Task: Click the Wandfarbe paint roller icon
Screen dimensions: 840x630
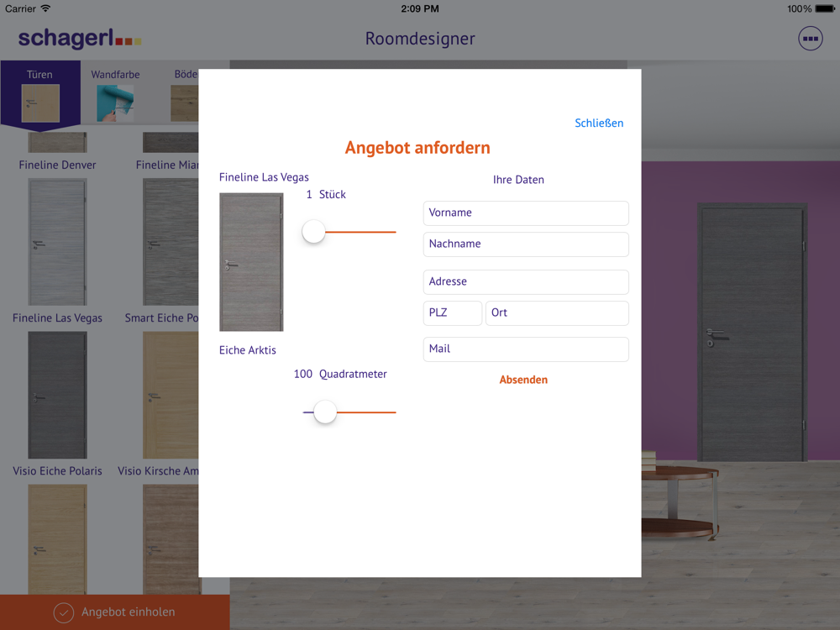Action: click(115, 103)
